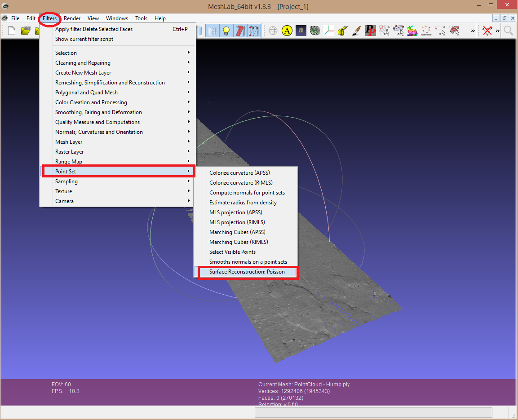
Task: Click the dashed rectangle select icon
Action: (440, 31)
